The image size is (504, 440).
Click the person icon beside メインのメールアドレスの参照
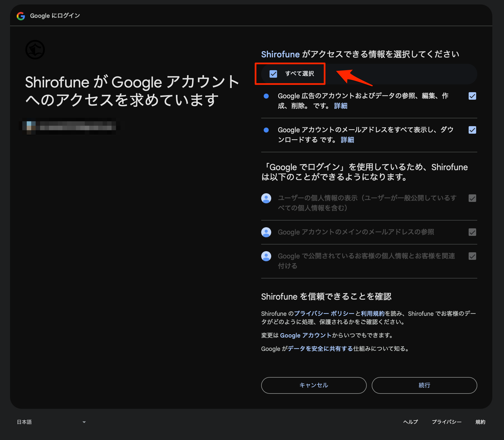tap(266, 232)
